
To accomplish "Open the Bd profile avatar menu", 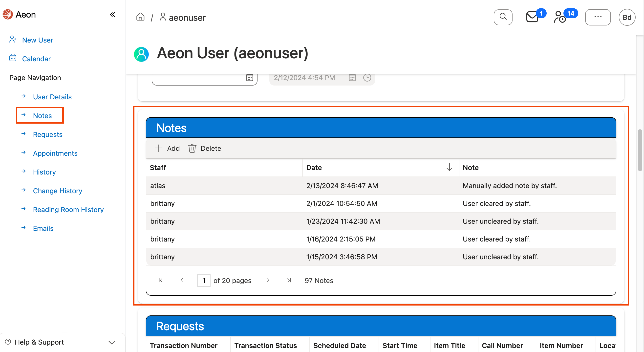I will (627, 17).
